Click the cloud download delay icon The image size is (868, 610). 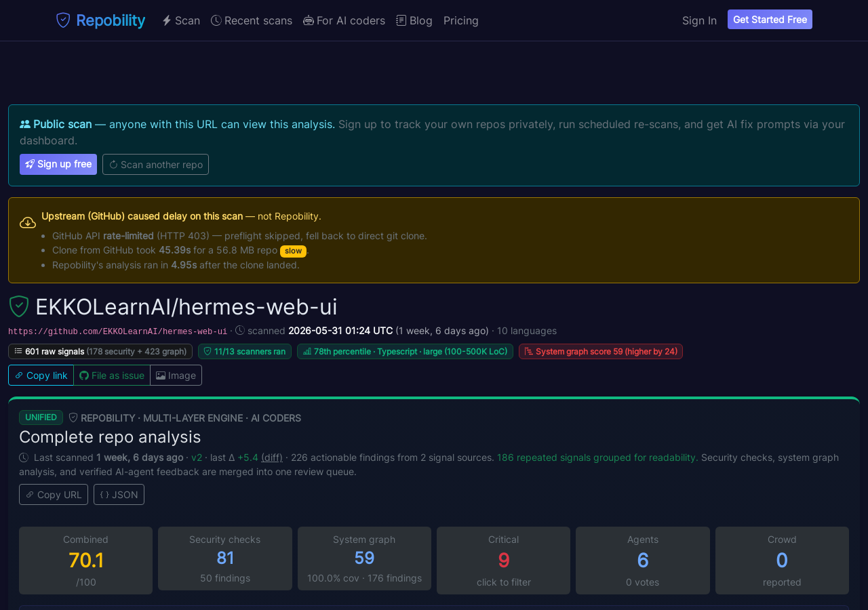(28, 222)
